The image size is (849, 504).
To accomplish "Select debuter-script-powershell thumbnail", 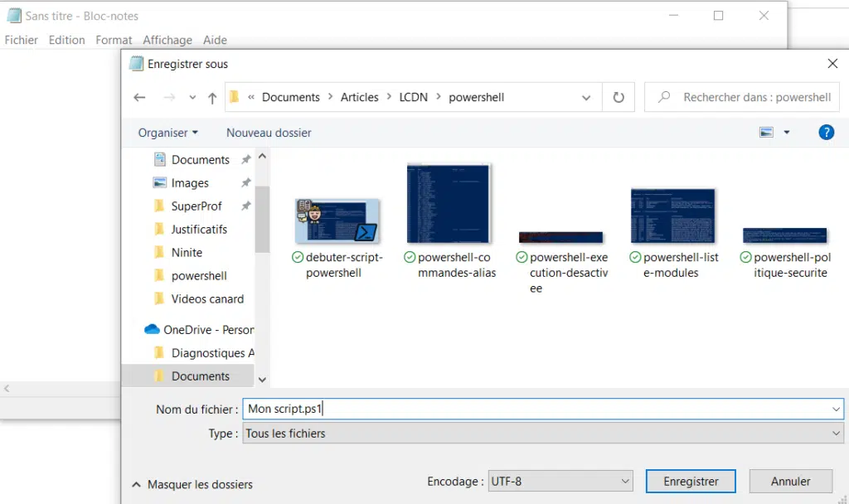I will click(337, 220).
